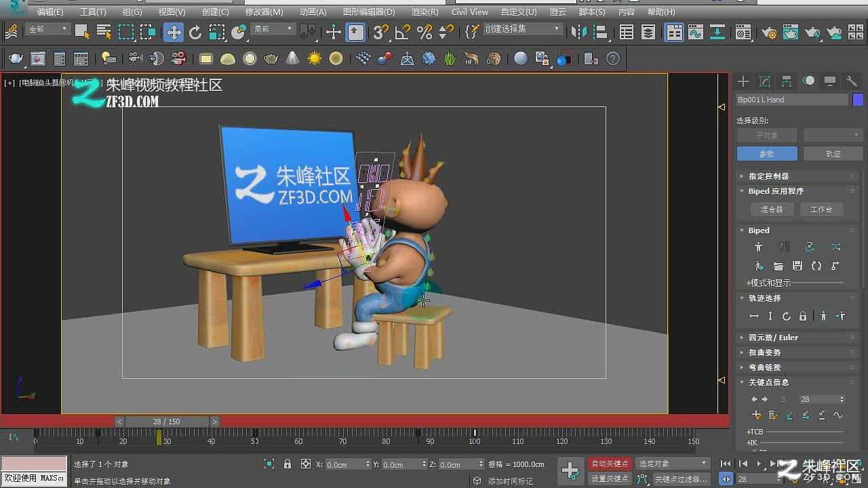
Task: Toggle 自动关键点 auto key button
Action: (x=610, y=464)
